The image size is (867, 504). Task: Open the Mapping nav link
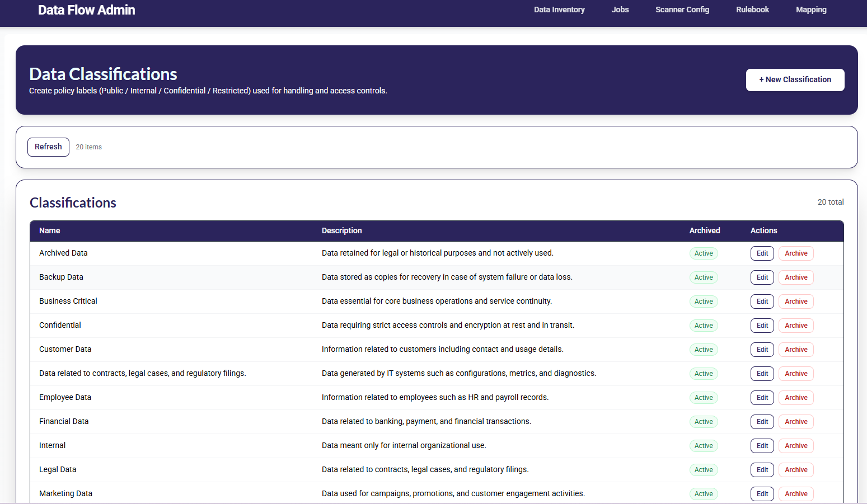point(810,10)
